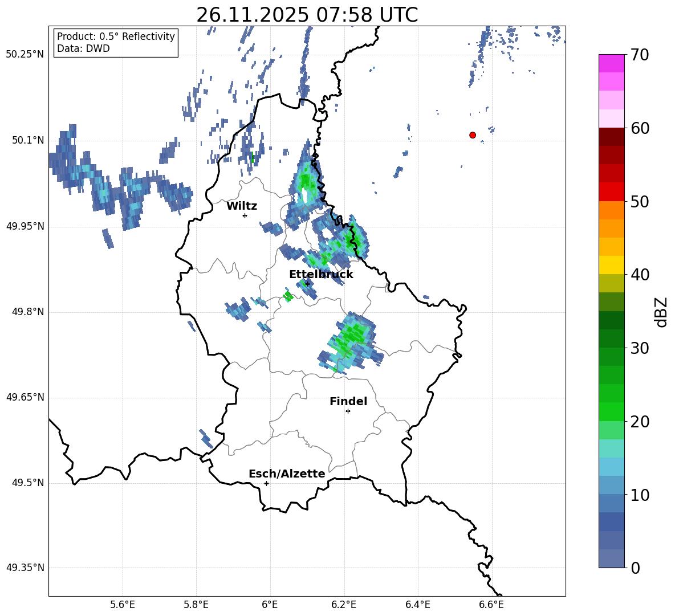The width and height of the screenshot is (675, 616).
Task: Click the Wiltz city label
Action: 242,206
